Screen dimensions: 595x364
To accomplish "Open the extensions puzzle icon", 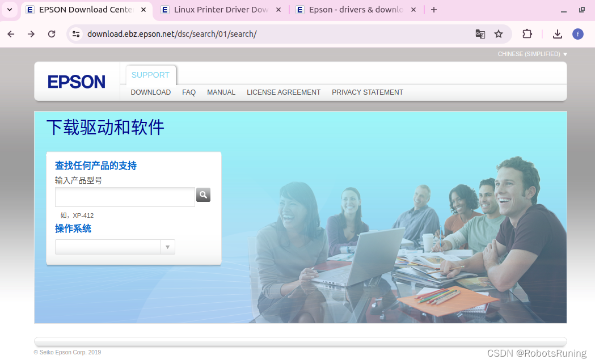I will coord(527,34).
